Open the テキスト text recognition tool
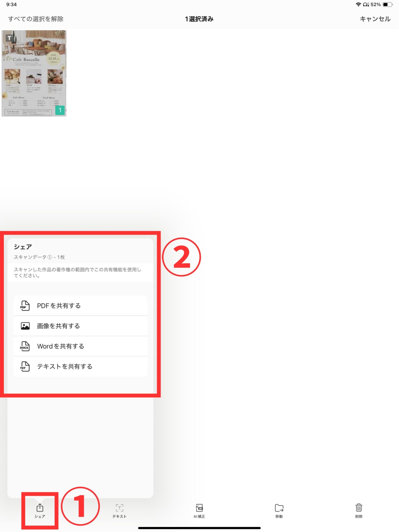 click(119, 511)
